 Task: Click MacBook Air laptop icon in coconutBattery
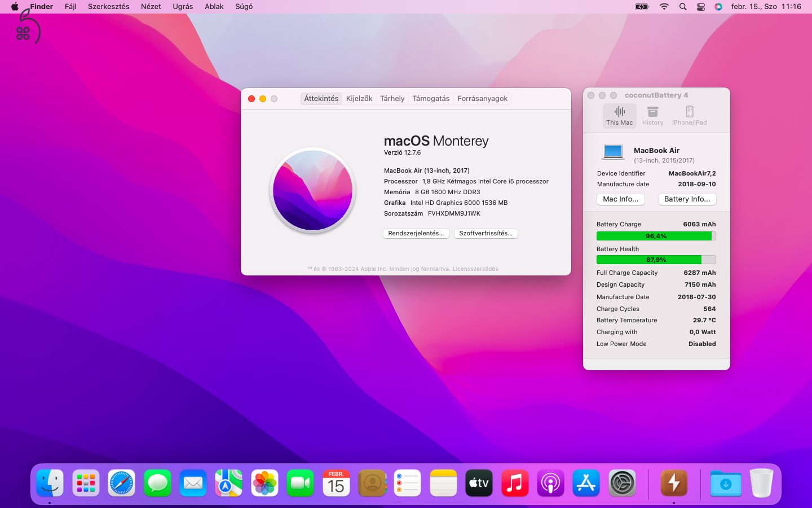coord(613,152)
